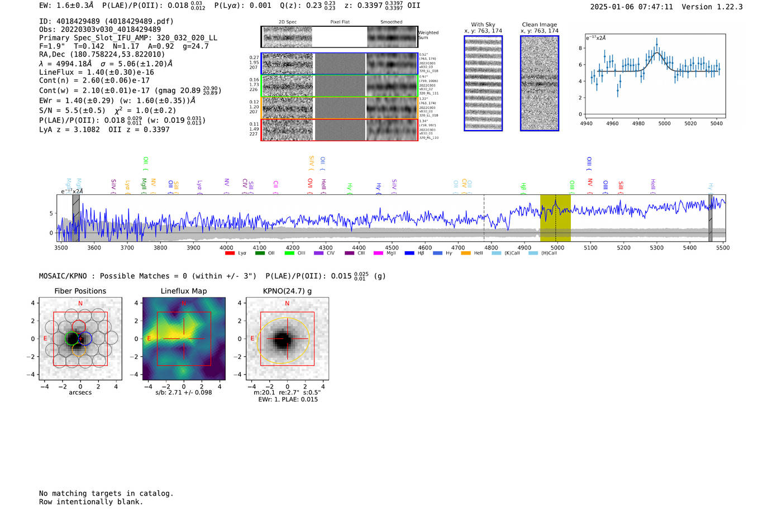
Task: Open the With Sky cutout image
Action: (483, 83)
